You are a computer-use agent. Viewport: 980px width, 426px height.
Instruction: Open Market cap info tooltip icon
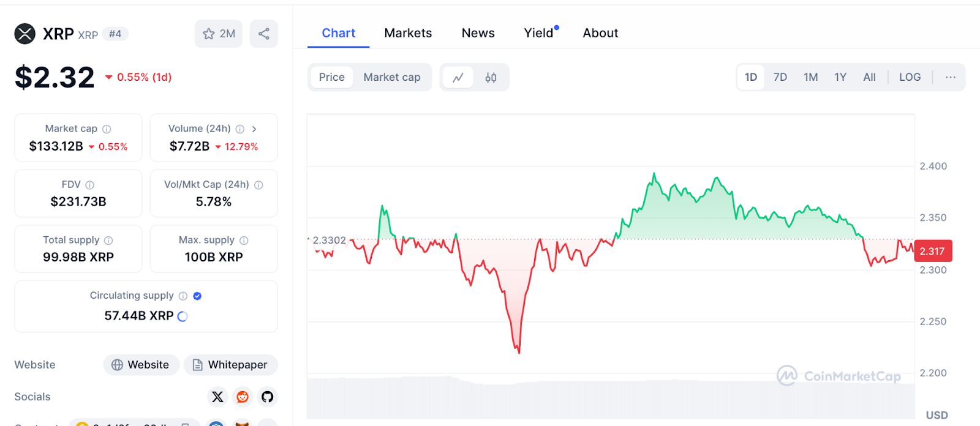107,129
